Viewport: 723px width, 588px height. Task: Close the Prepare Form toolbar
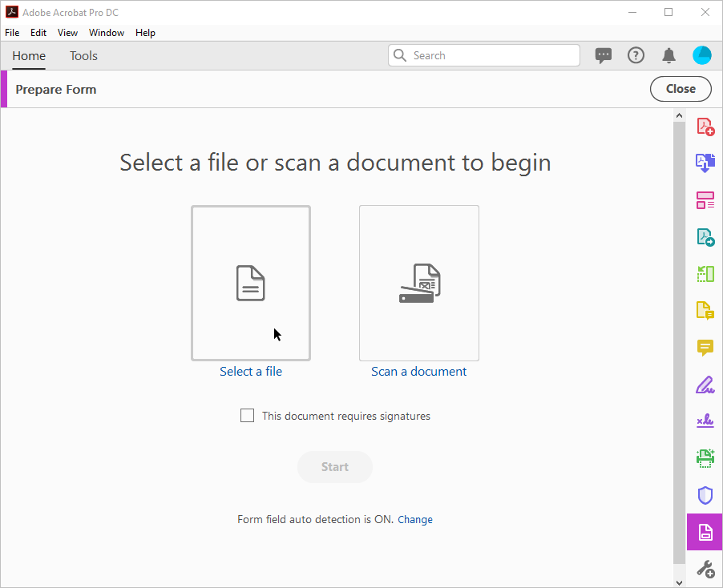coord(681,89)
